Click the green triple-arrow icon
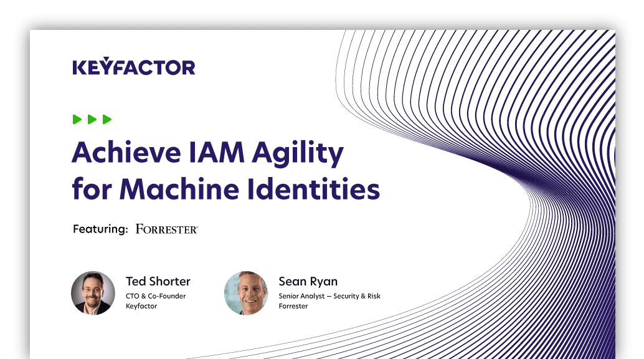This screenshot has height=359, width=644. click(x=92, y=119)
